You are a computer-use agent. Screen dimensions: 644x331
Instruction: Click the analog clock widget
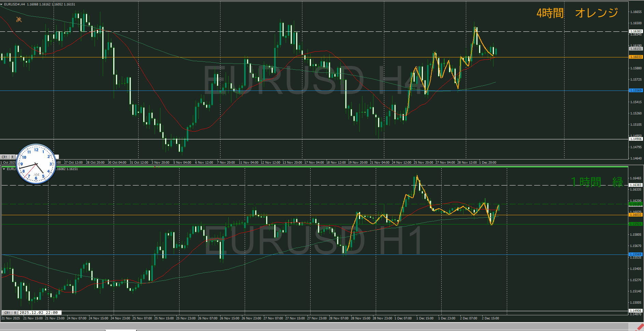[36, 164]
